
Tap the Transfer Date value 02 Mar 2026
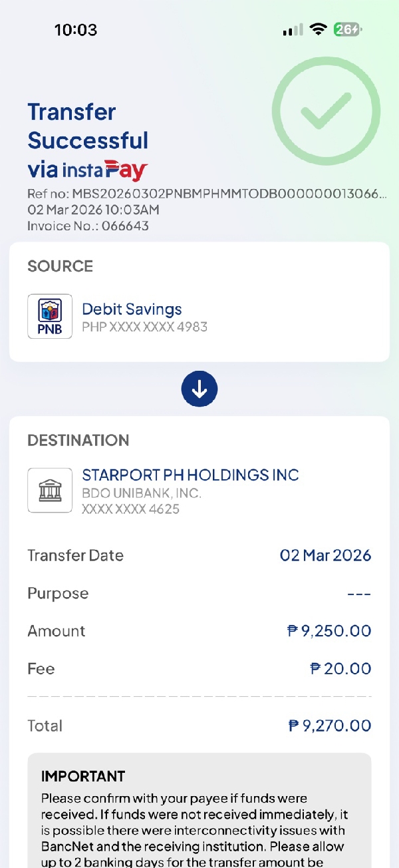click(x=325, y=556)
